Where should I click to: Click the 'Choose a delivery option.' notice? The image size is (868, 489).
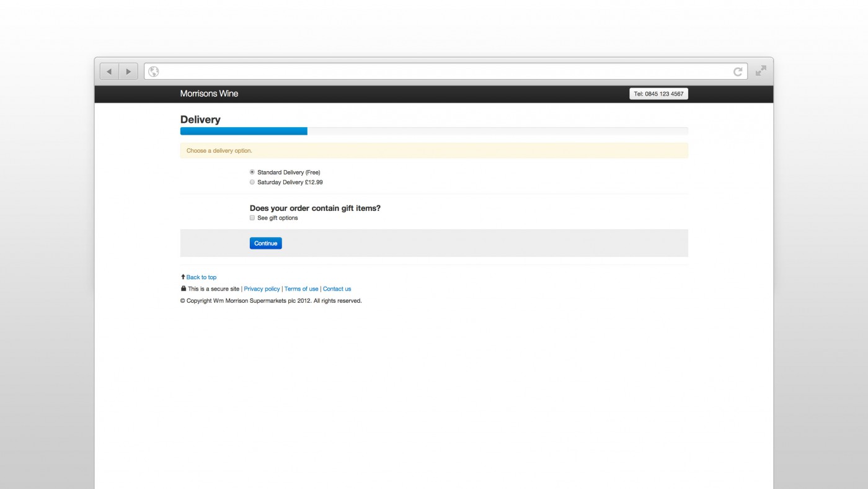click(434, 151)
